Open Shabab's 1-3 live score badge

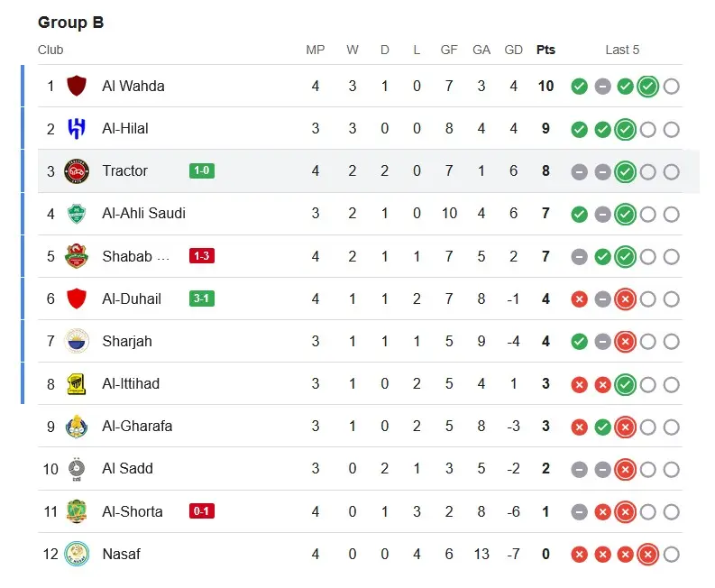pyautogui.click(x=202, y=256)
